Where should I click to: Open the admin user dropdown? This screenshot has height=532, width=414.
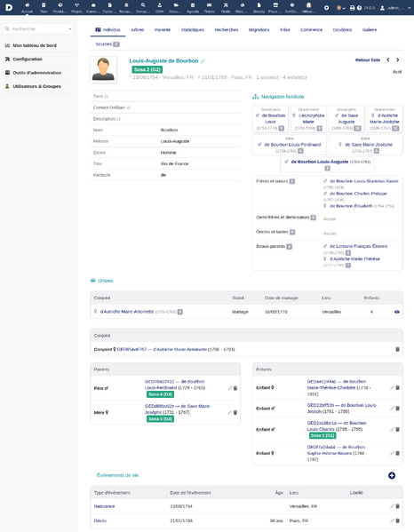coord(395,7)
